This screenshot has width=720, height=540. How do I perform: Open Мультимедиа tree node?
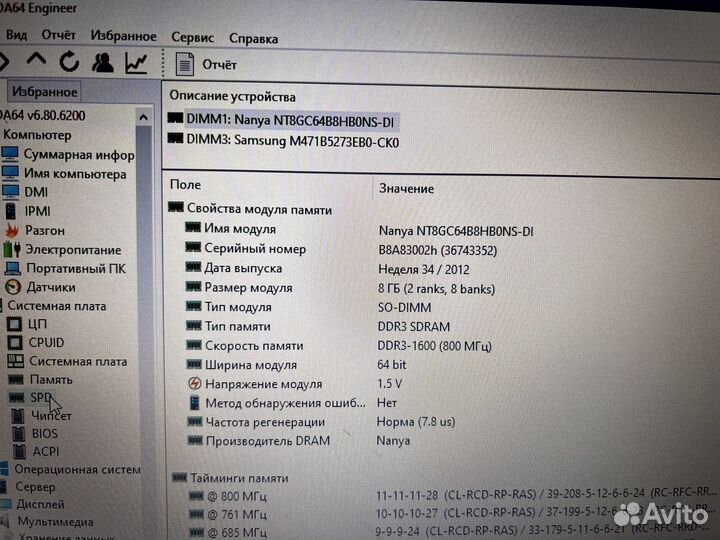(55, 522)
